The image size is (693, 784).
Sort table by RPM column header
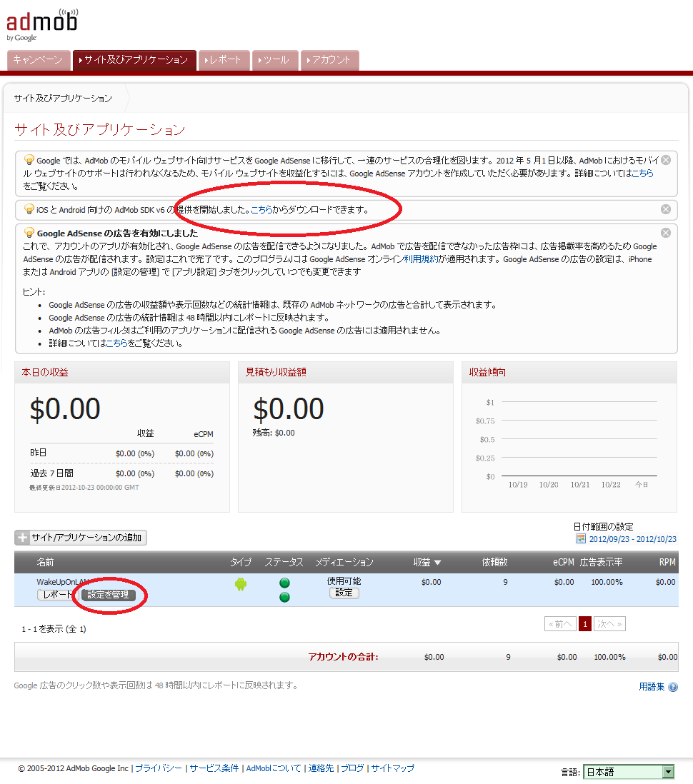(667, 563)
